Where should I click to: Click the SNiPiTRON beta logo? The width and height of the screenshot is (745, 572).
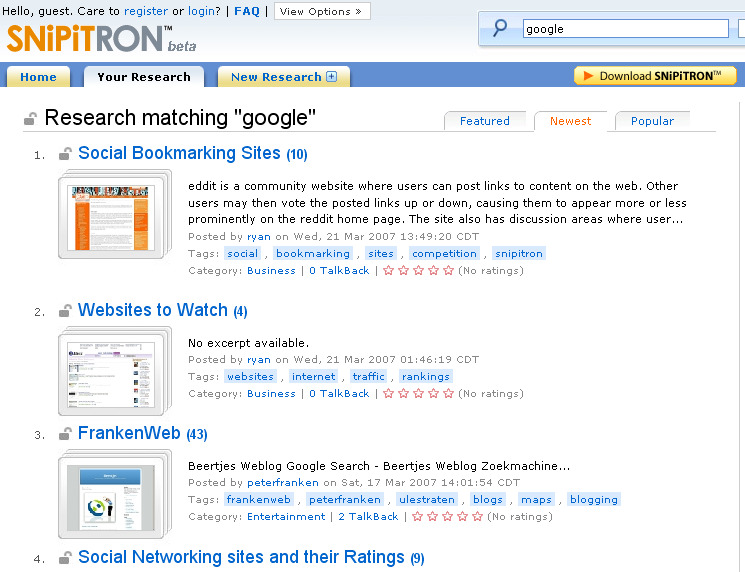pyautogui.click(x=101, y=38)
